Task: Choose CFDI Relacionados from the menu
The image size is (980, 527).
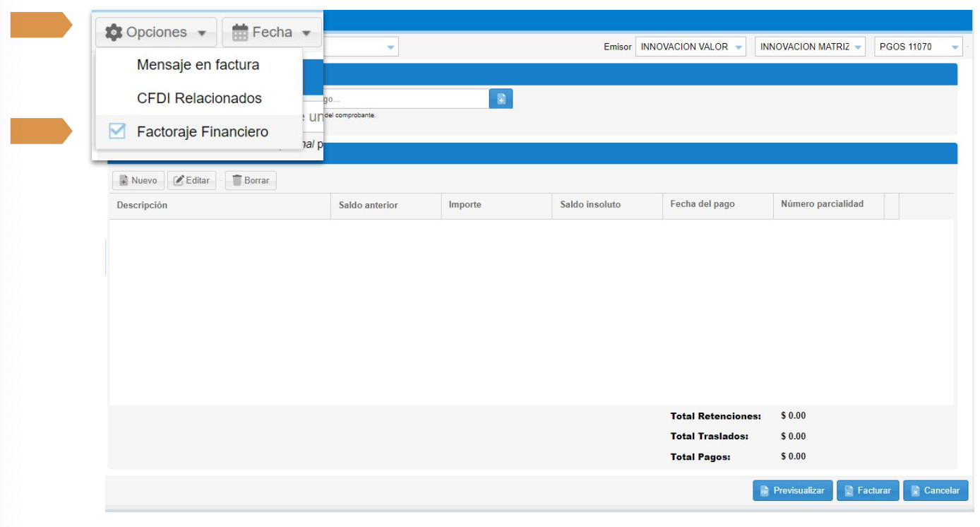Action: point(199,98)
